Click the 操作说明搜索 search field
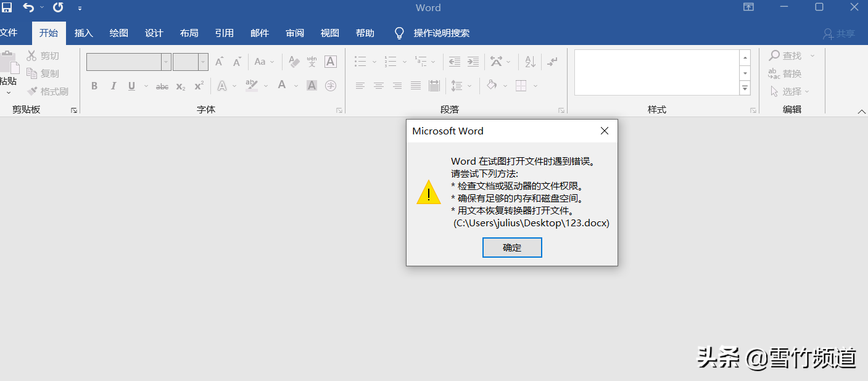The width and height of the screenshot is (868, 381). pyautogui.click(x=441, y=33)
